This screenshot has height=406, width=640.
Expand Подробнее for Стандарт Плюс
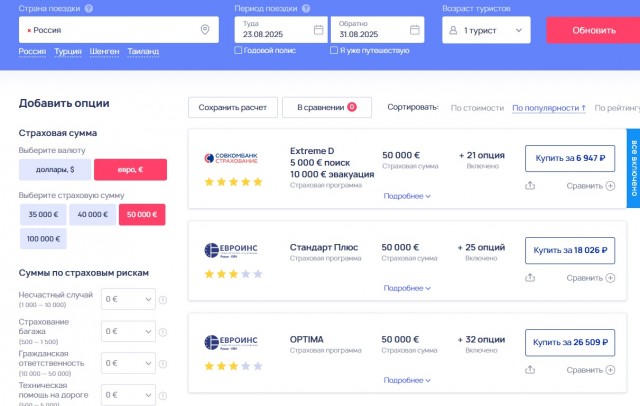(407, 288)
